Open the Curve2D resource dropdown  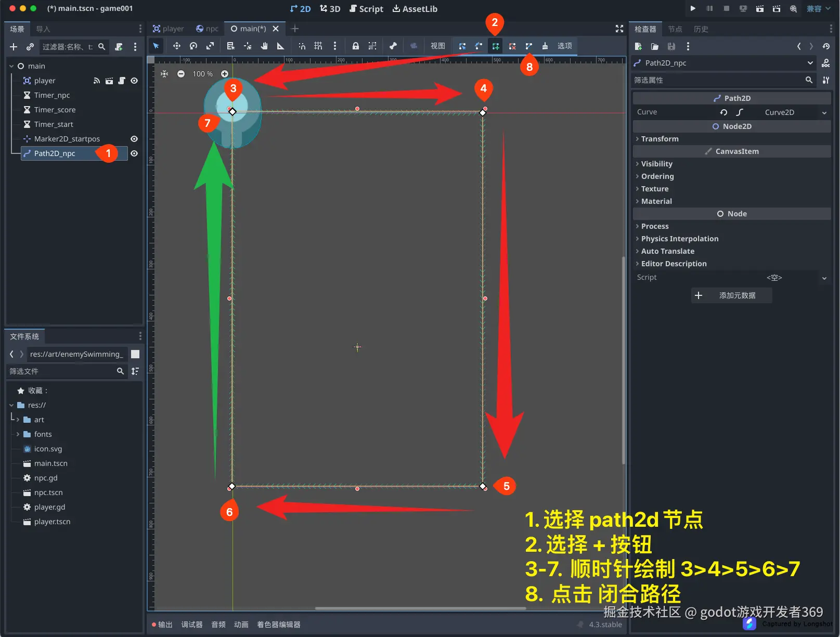pyautogui.click(x=824, y=112)
